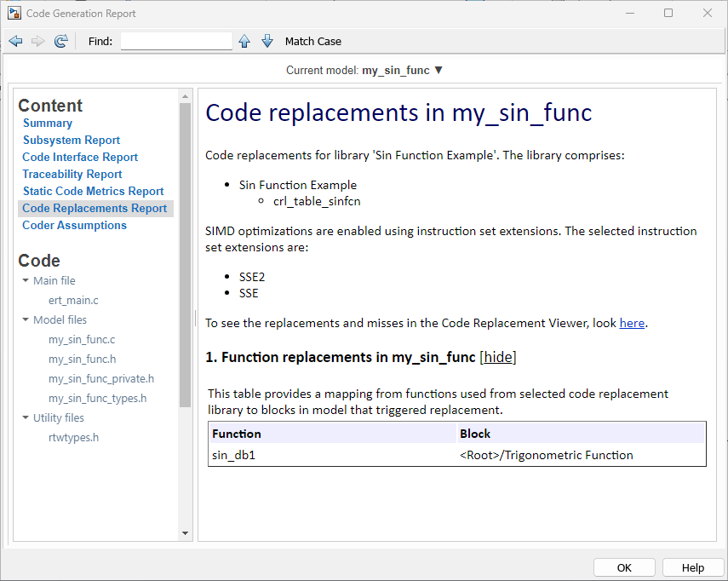The height and width of the screenshot is (581, 728).
Task: Click inside the Find input field
Action: pos(175,41)
